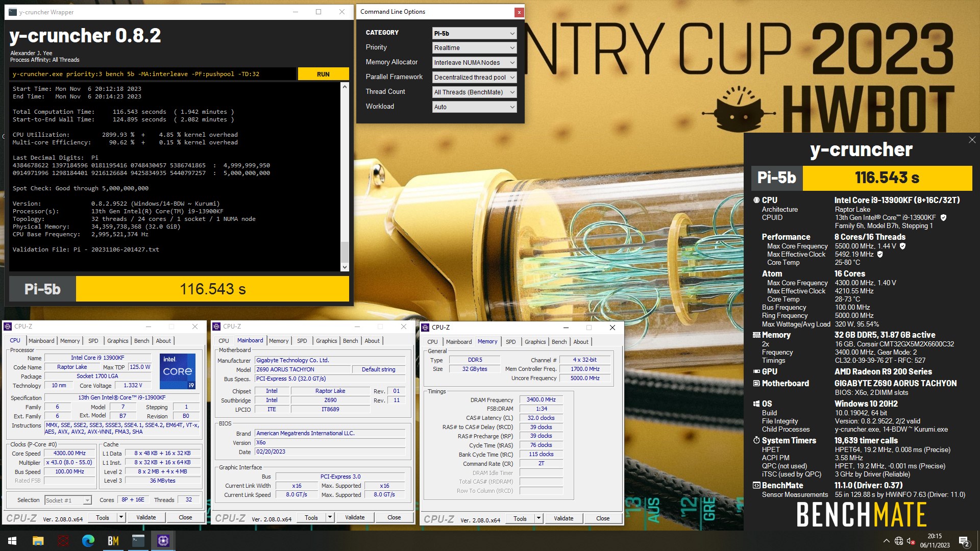Image resolution: width=980 pixels, height=551 pixels.
Task: Click Tools button in the Memory CPU-Z window
Action: tap(520, 518)
